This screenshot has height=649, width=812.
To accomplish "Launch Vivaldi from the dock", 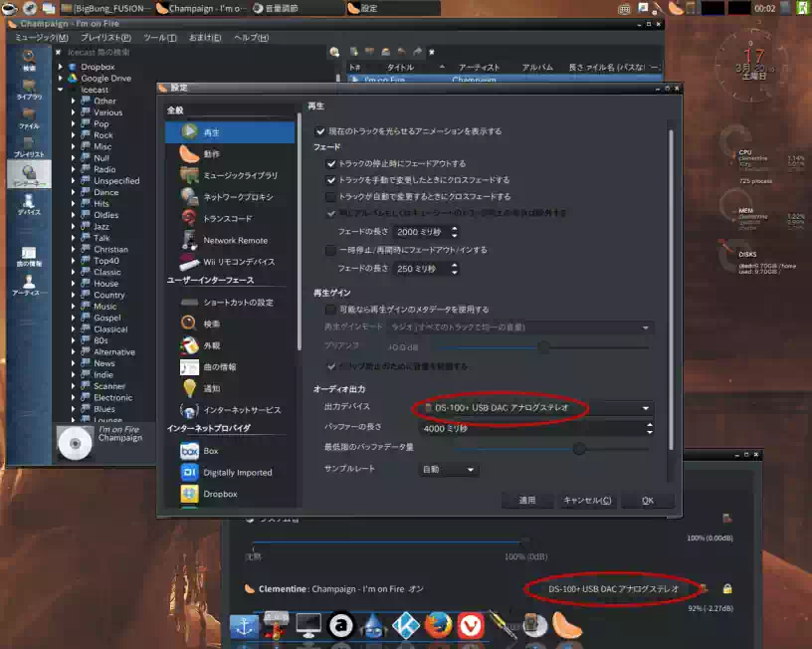I will pos(471,625).
